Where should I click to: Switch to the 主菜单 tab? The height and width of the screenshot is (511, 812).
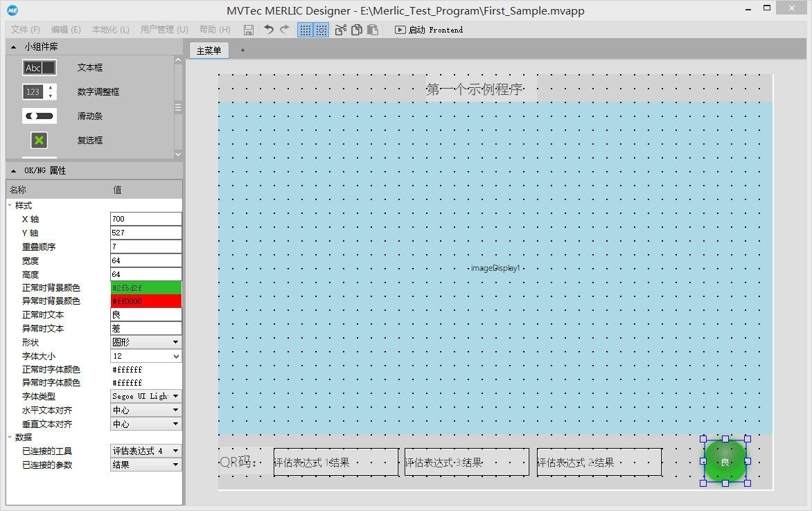tap(209, 50)
